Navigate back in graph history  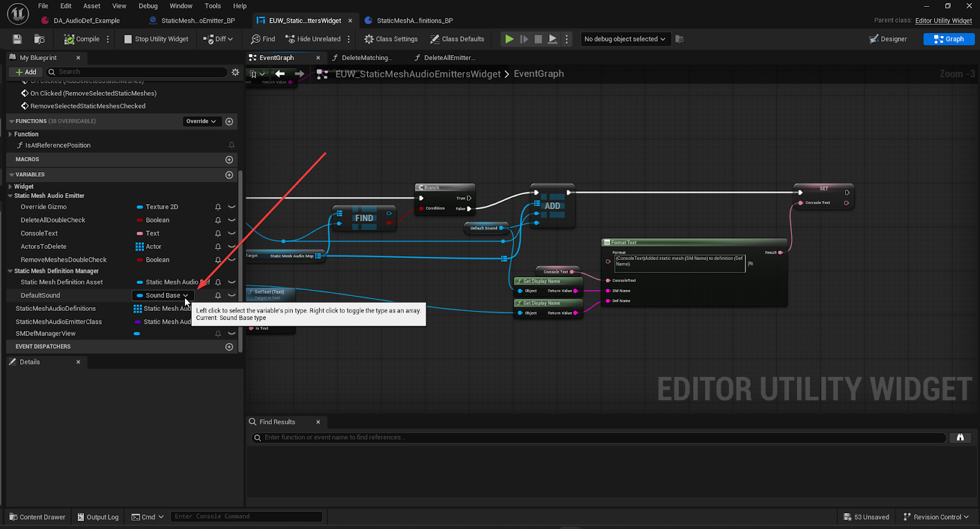point(280,74)
